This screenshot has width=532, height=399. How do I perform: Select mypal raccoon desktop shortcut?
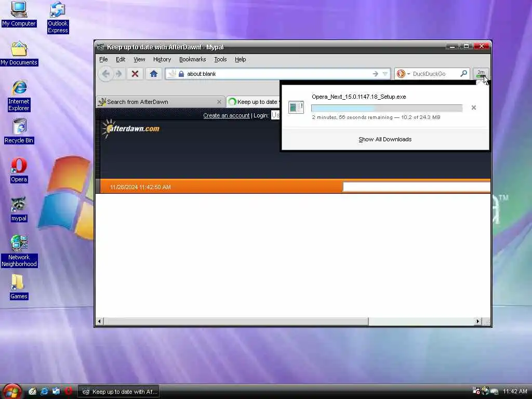(x=19, y=209)
